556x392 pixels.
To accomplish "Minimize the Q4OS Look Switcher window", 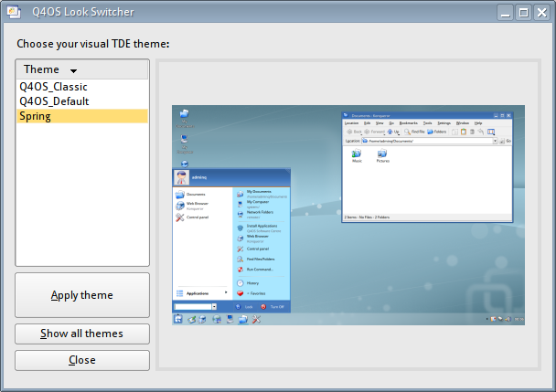I will click(x=507, y=13).
